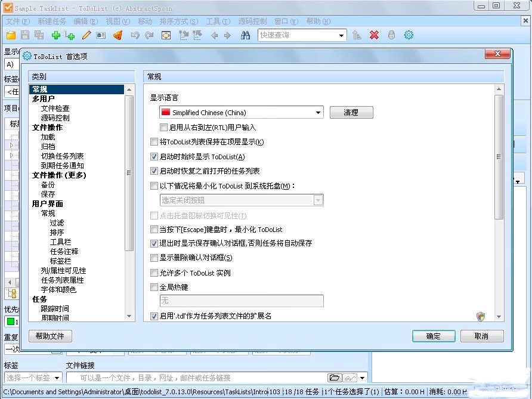Click the browse folder icon in file link field

coord(334,378)
